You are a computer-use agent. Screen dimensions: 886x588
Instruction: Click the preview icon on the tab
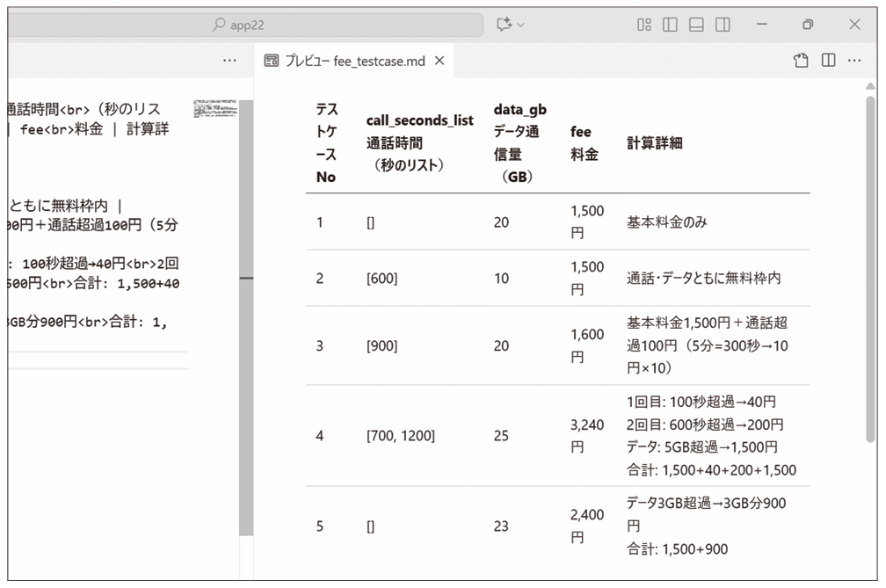tap(272, 61)
